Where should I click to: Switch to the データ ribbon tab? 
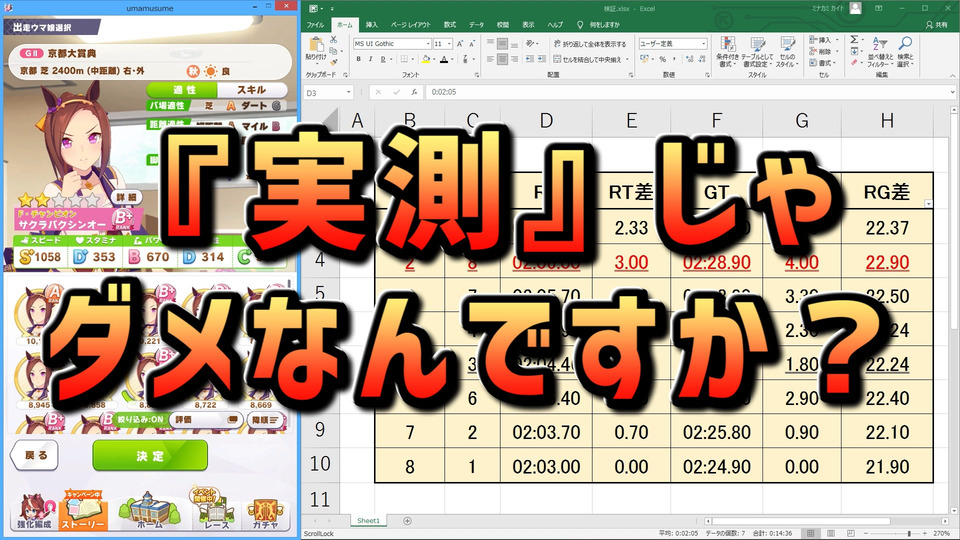[x=476, y=25]
